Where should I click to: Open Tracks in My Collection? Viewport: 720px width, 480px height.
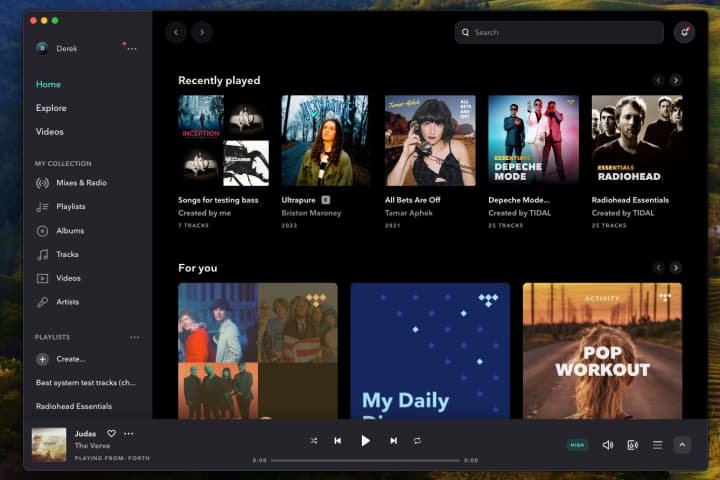pyautogui.click(x=57, y=254)
